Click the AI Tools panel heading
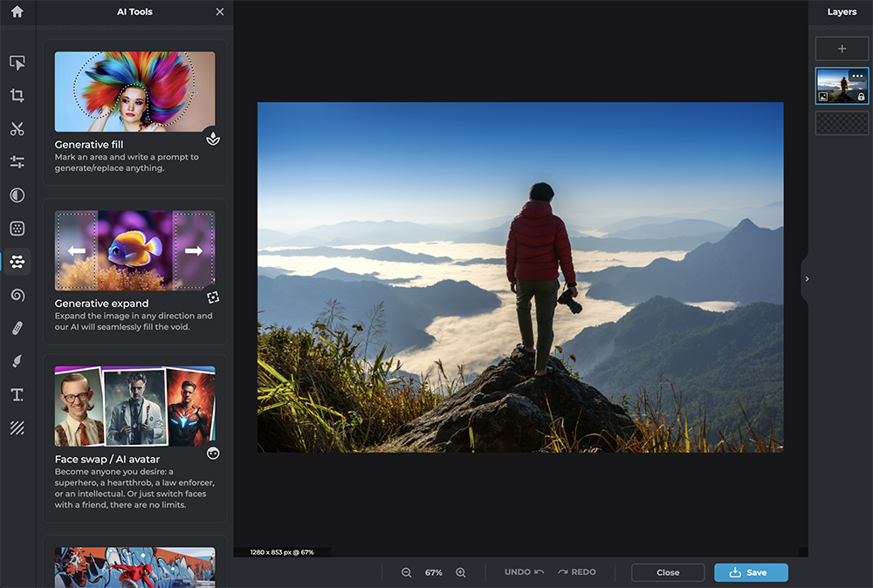Image resolution: width=873 pixels, height=588 pixels. pyautogui.click(x=134, y=11)
